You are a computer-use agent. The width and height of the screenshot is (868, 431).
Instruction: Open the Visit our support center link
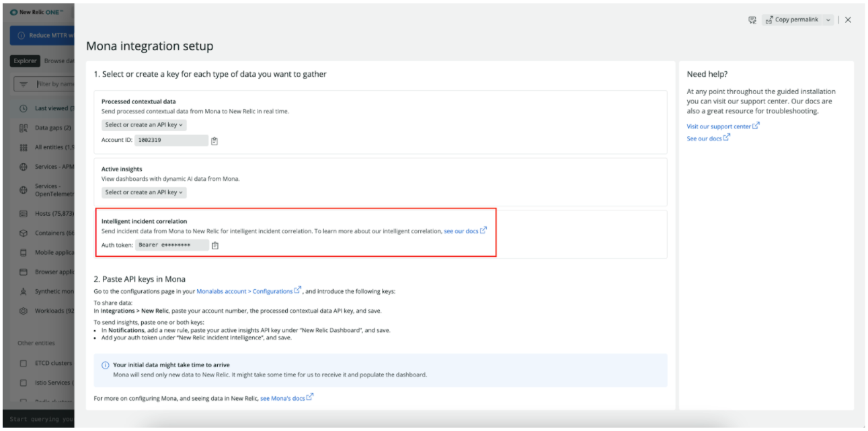click(723, 126)
